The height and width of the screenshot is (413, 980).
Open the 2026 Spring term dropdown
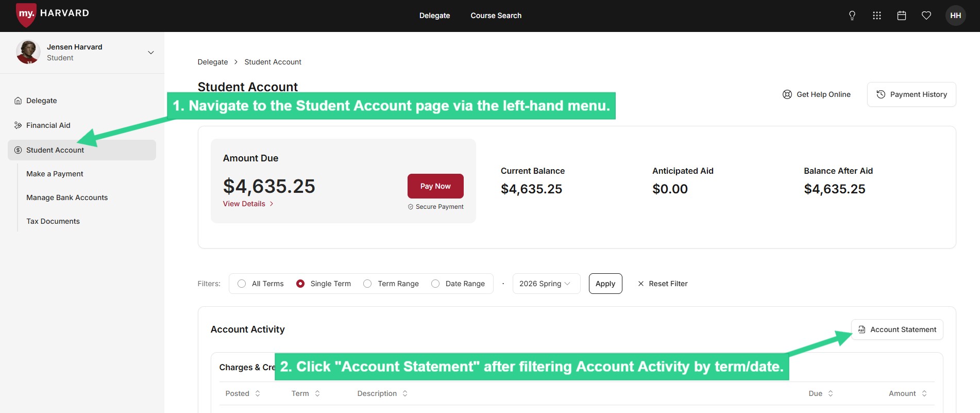pyautogui.click(x=546, y=284)
